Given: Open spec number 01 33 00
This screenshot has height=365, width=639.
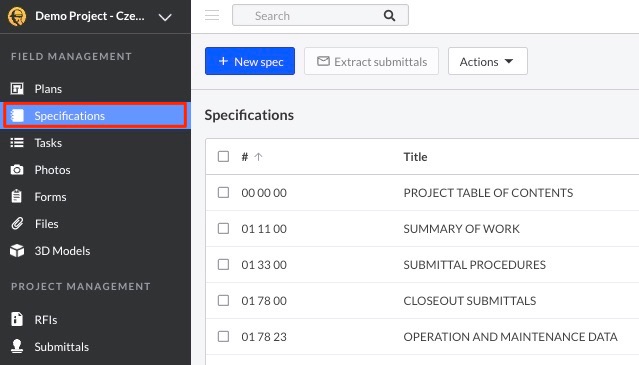Looking at the screenshot, I should tap(264, 265).
